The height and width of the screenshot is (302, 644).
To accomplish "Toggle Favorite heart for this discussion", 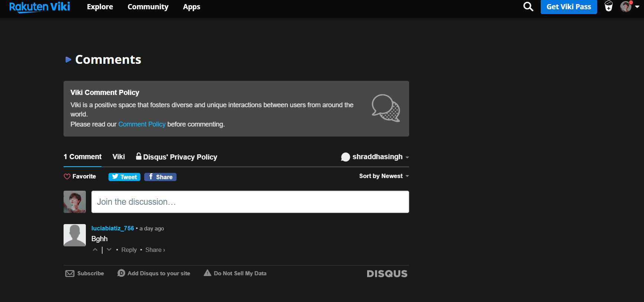I will pos(67,177).
